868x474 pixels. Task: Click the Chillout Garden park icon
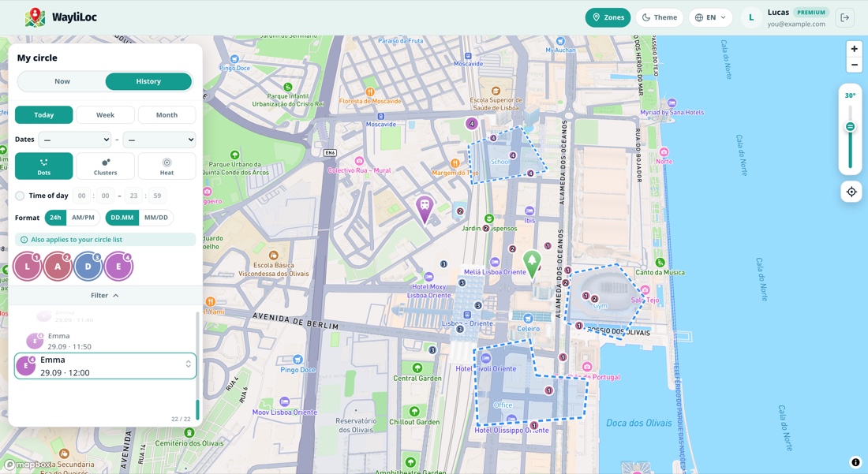(414, 412)
